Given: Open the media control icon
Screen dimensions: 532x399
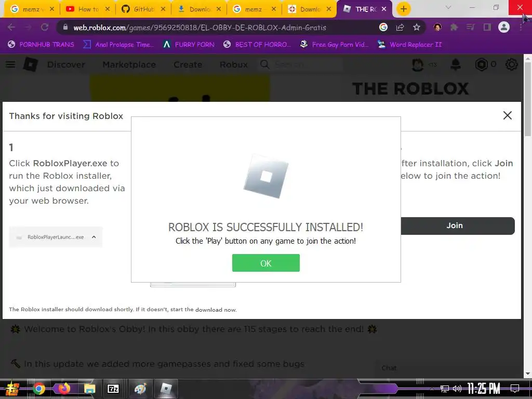Looking at the screenshot, I should click(470, 27).
